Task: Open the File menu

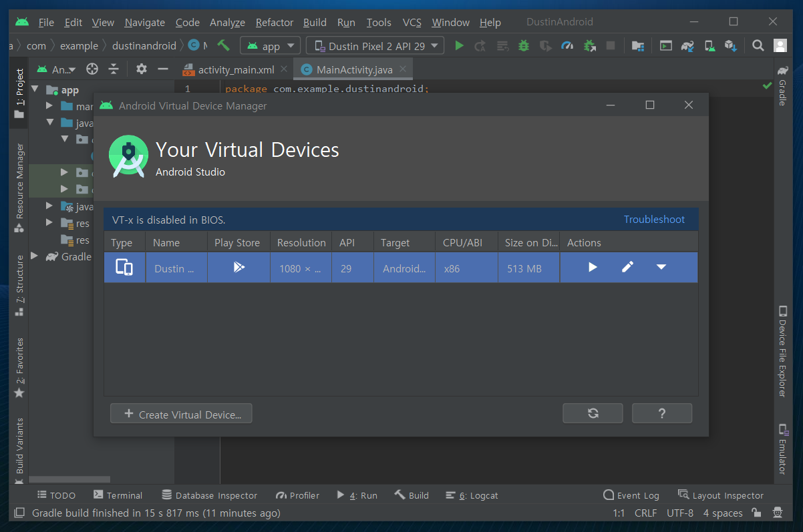Action: coord(46,22)
